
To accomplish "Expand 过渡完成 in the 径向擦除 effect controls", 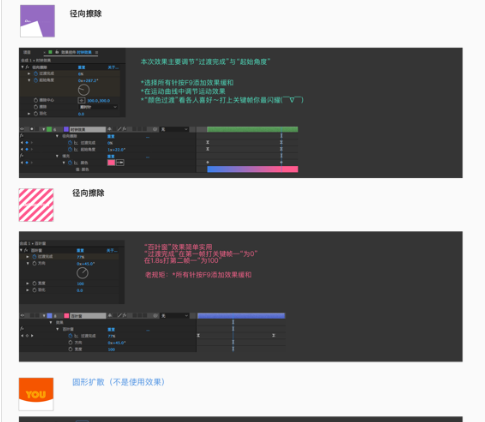I will point(29,73).
